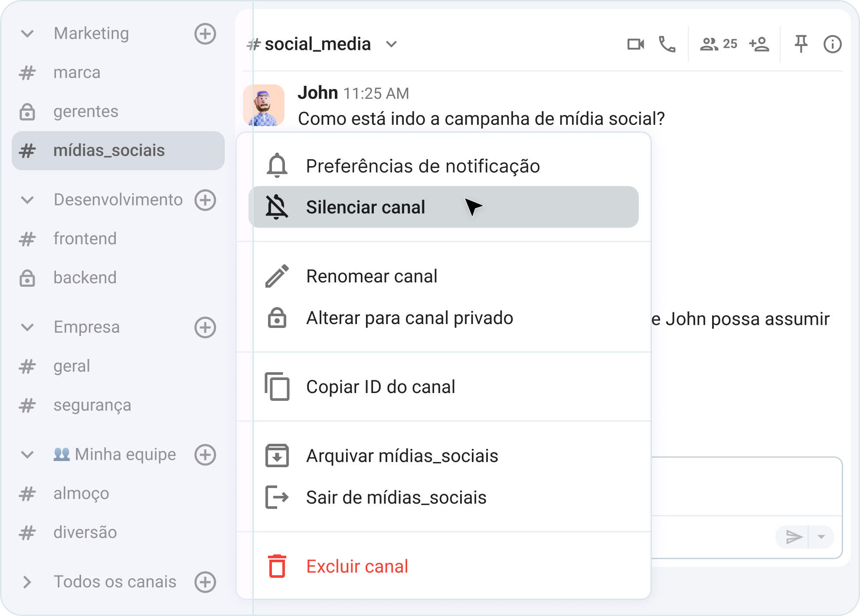
Task: Start a voice call with phone icon
Action: pos(667,44)
